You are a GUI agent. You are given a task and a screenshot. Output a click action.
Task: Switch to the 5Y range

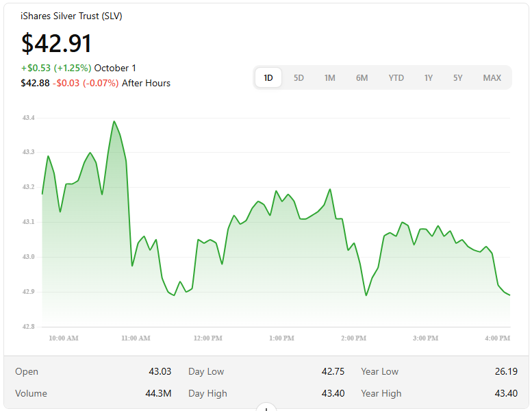pos(457,77)
